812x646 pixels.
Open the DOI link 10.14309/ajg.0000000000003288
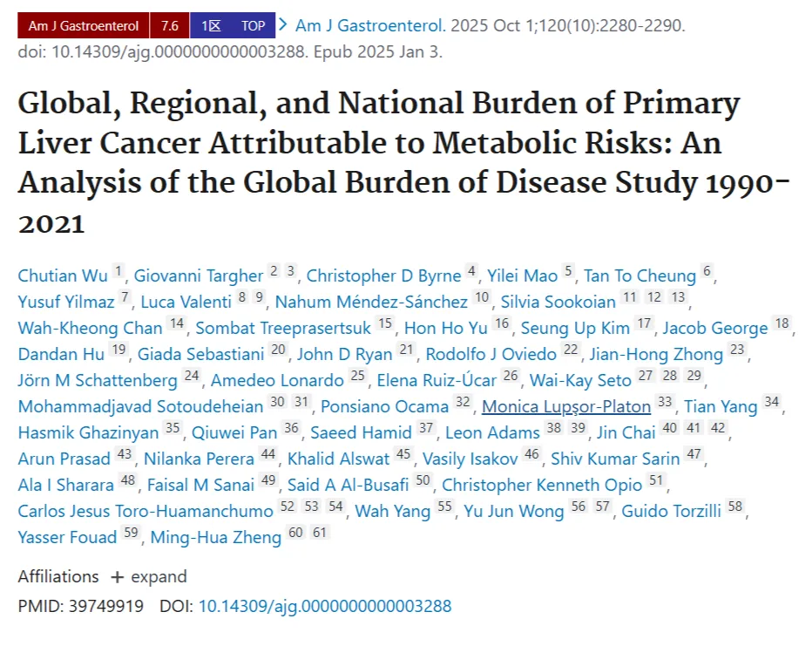tap(325, 606)
